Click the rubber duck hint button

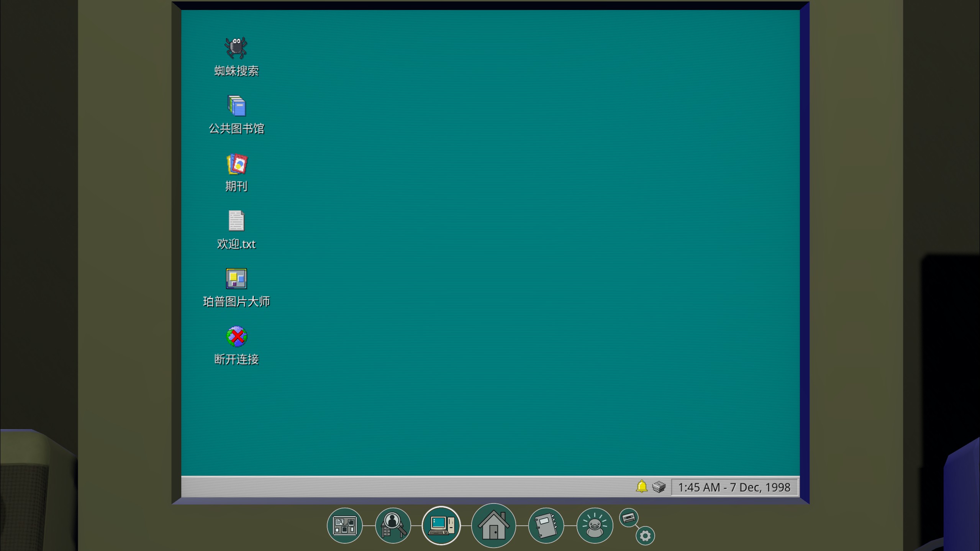tap(594, 525)
